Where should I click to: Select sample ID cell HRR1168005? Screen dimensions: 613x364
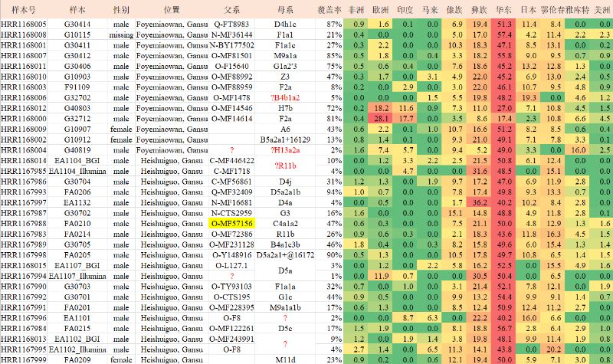click(x=24, y=25)
